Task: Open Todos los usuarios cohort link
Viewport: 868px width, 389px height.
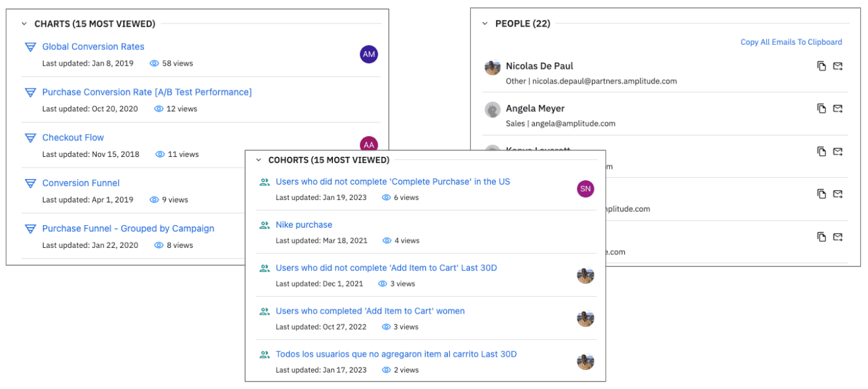Action: click(x=396, y=354)
